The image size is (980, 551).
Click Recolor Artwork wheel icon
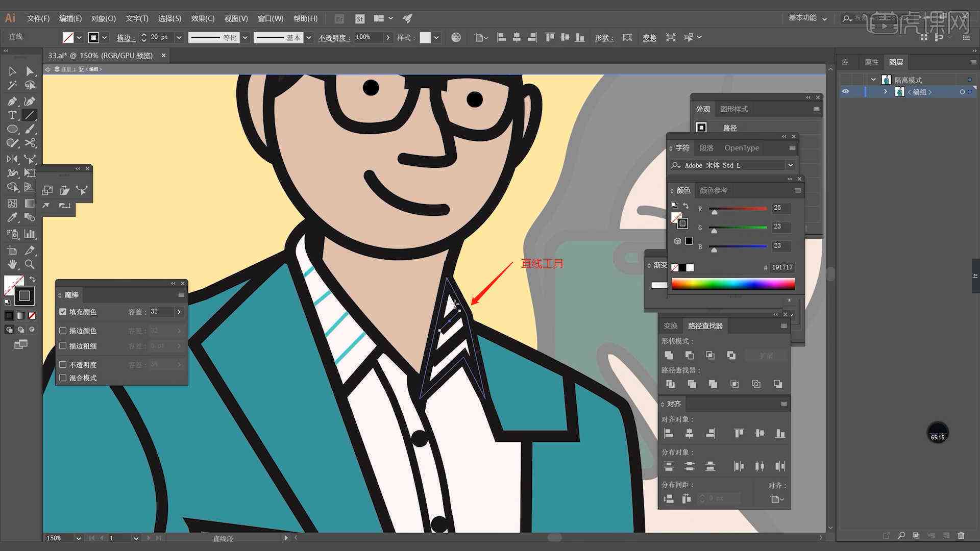tap(456, 37)
